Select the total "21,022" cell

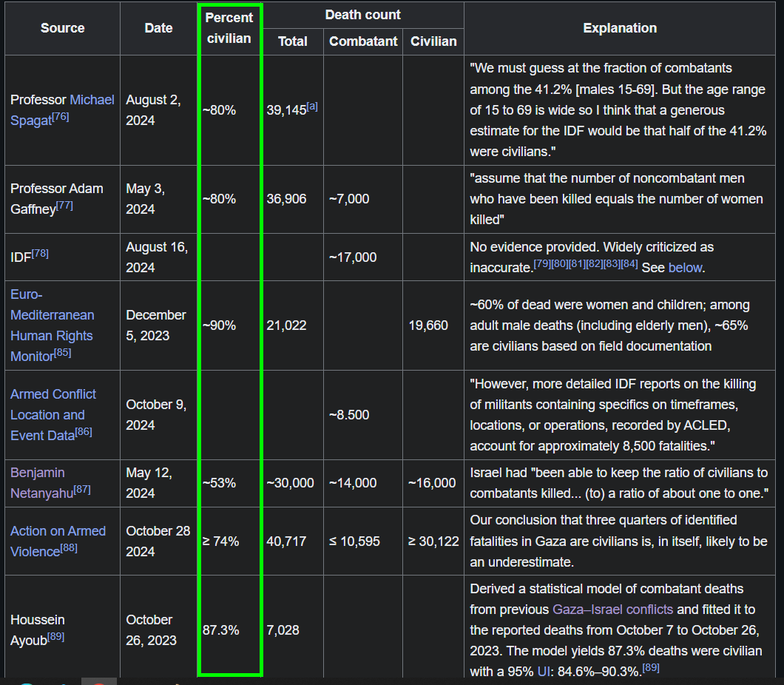click(293, 325)
